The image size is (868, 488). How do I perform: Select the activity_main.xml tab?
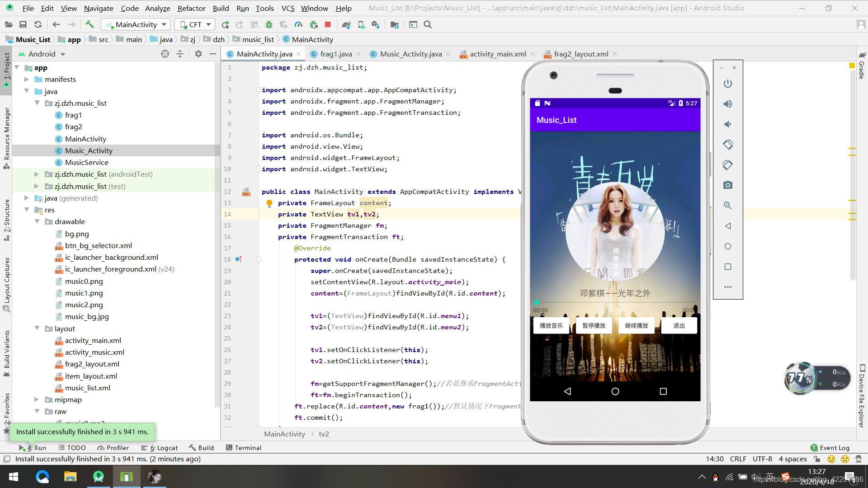pos(496,54)
